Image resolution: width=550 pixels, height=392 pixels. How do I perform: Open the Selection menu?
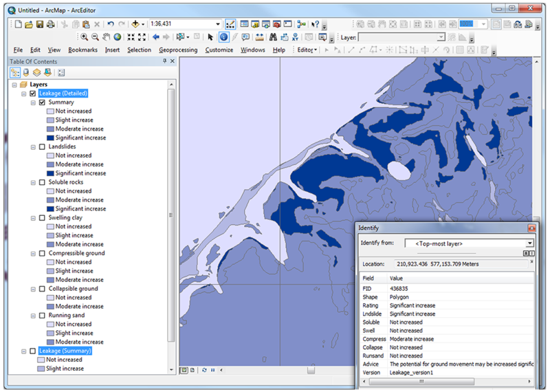click(140, 50)
